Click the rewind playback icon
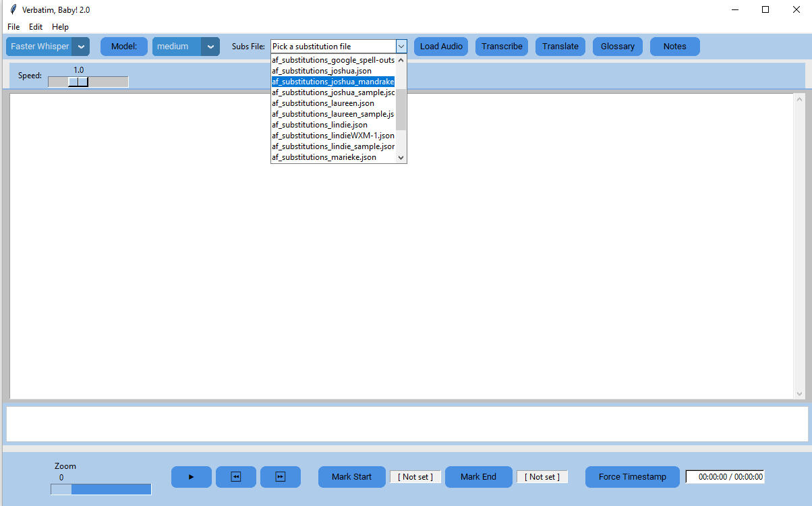The height and width of the screenshot is (506, 812). pos(236,477)
